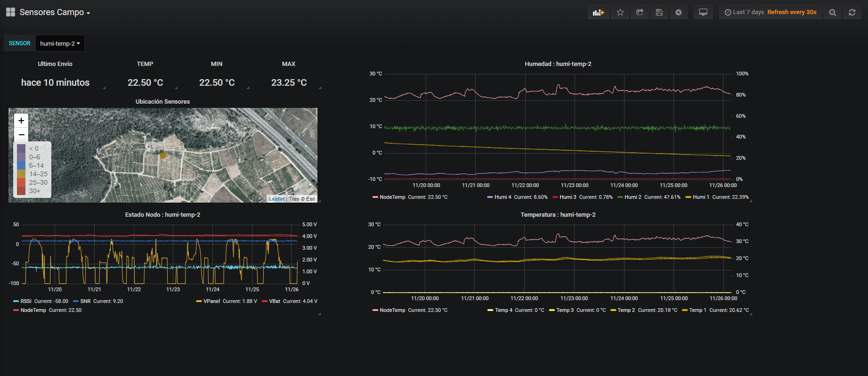Click the sensor marker on the map
The image size is (868, 376).
click(163, 155)
